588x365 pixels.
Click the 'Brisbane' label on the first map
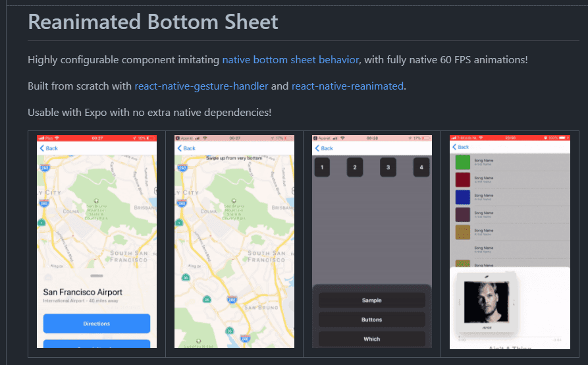[x=145, y=208]
